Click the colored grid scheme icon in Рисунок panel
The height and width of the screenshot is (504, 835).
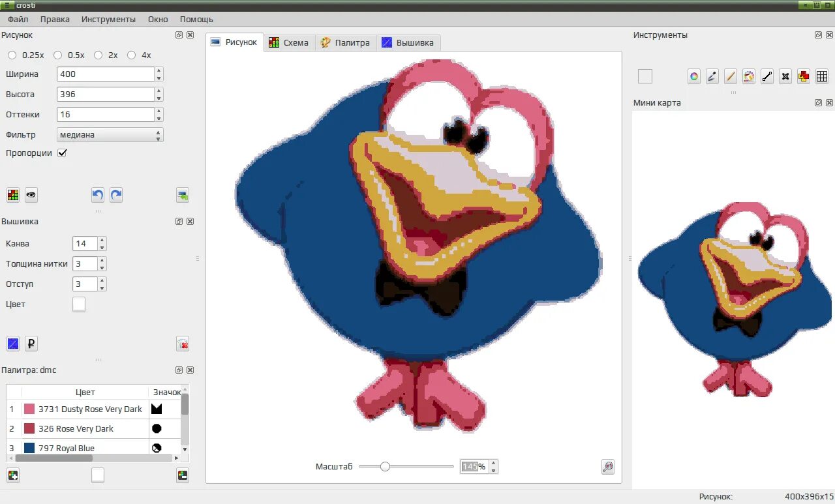click(x=13, y=195)
